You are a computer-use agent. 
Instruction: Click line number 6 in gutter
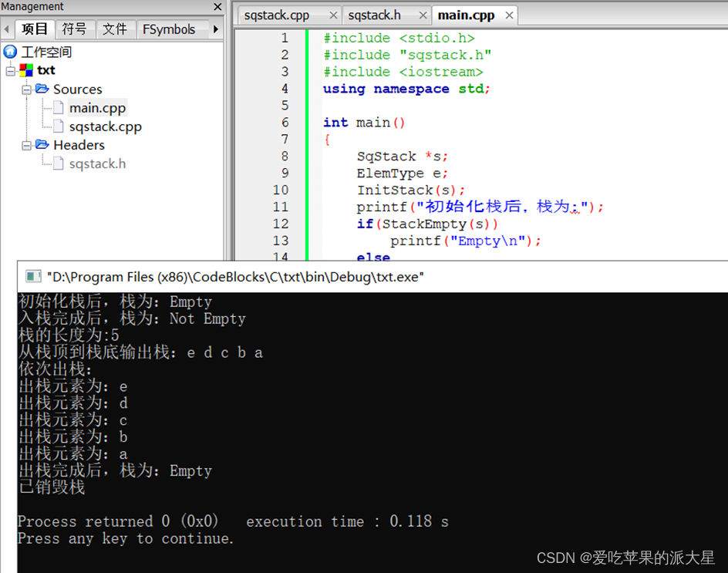(285, 123)
